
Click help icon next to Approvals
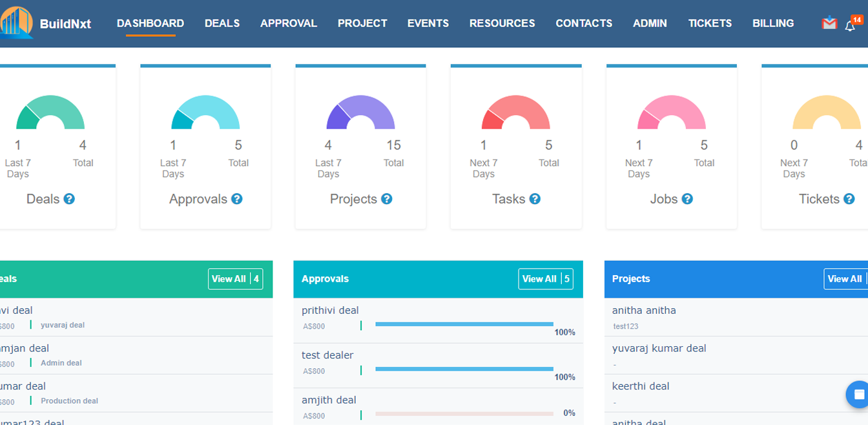click(237, 199)
